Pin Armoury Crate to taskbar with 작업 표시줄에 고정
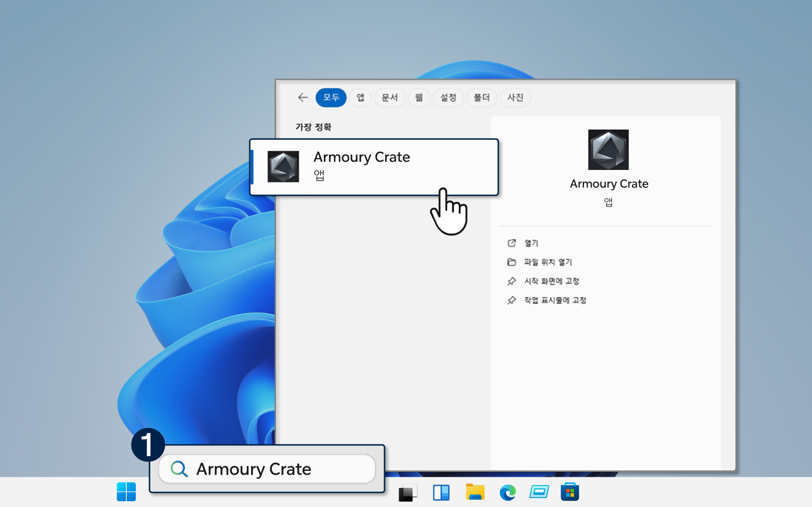Viewport: 812px width, 507px height. tap(554, 300)
